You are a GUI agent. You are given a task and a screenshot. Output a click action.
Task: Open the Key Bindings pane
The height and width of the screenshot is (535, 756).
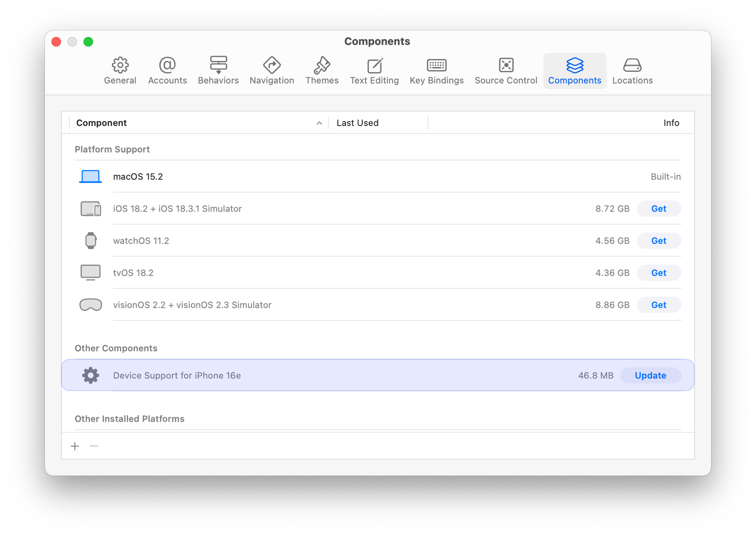coord(436,71)
